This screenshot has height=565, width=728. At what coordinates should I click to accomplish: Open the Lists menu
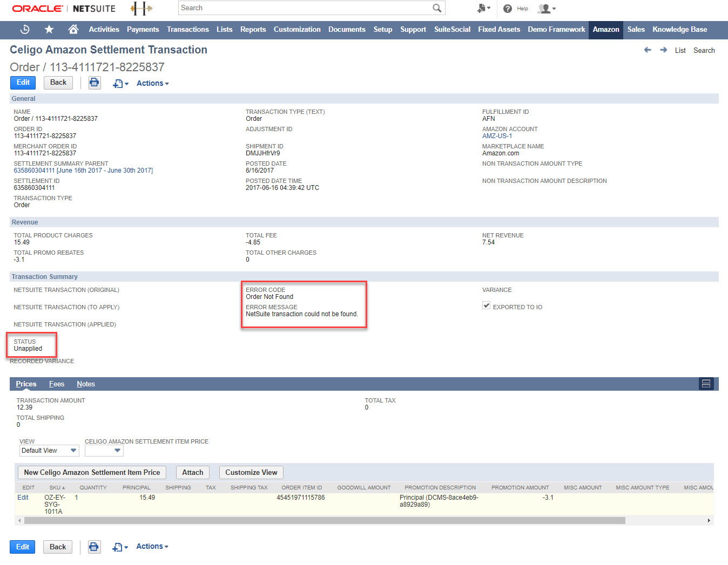(225, 29)
